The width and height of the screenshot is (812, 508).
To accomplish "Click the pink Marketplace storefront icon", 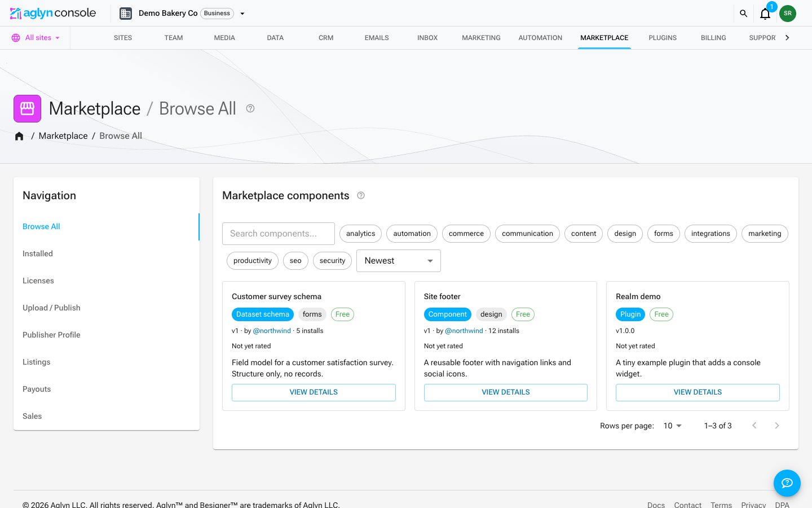I will pos(27,108).
